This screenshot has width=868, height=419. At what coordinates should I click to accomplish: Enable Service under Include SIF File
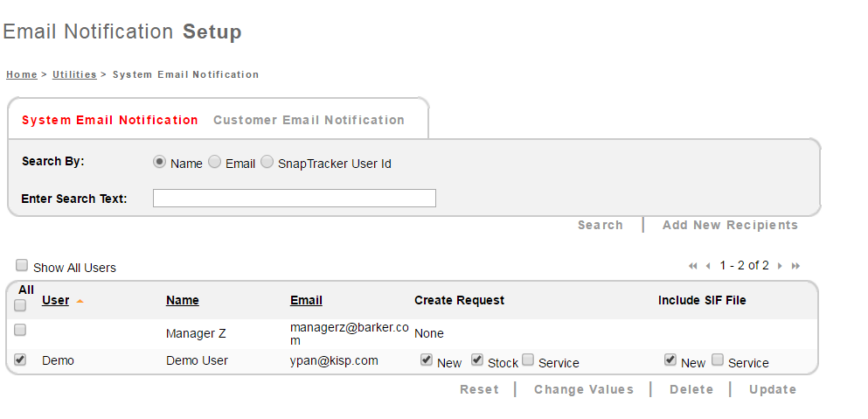pos(718,360)
